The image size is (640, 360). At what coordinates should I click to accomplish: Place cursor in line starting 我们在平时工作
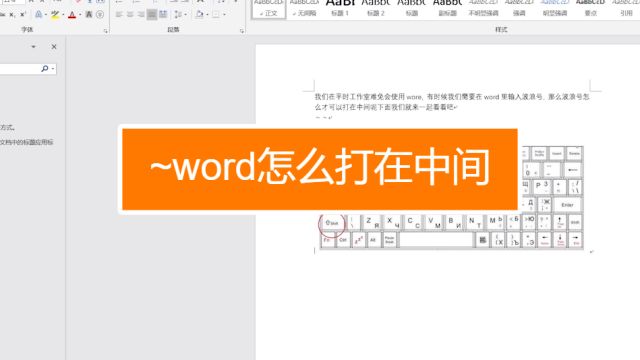coord(452,97)
